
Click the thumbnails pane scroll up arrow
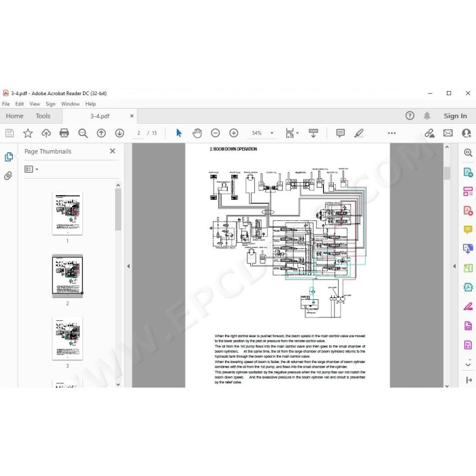tap(118, 185)
